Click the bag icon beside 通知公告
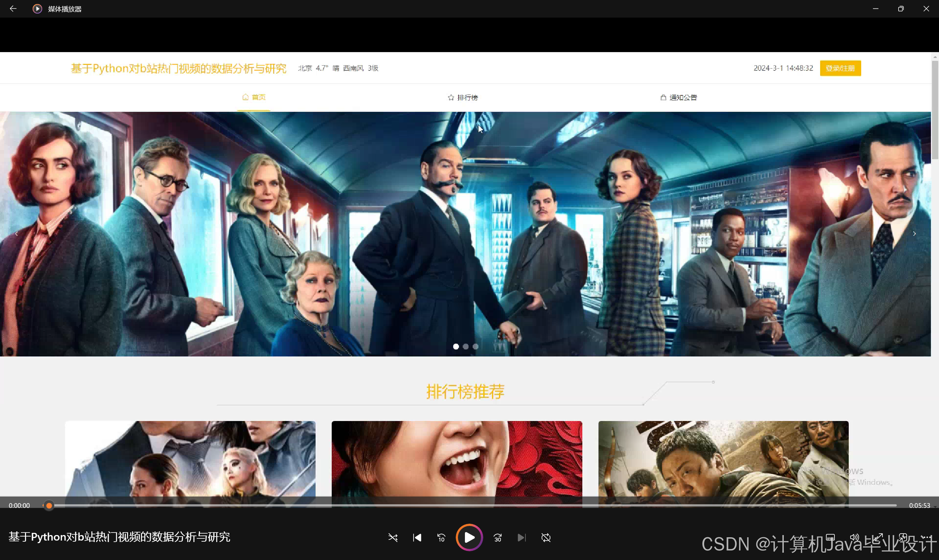This screenshot has height=560, width=939. (x=663, y=98)
